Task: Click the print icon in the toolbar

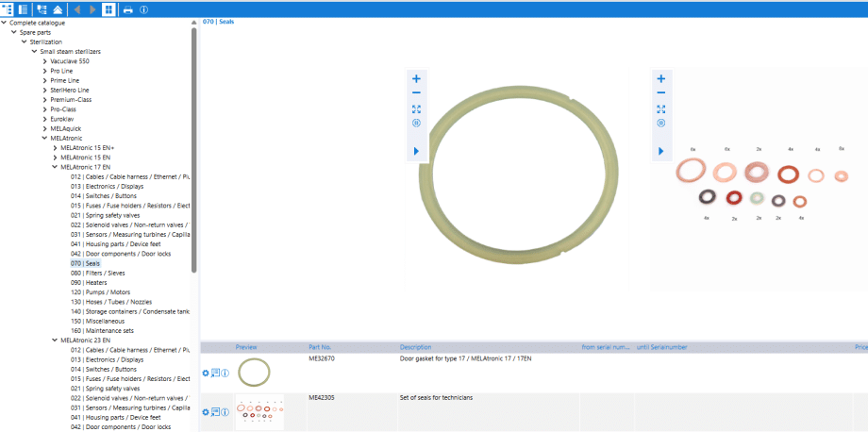Action: 128,9
